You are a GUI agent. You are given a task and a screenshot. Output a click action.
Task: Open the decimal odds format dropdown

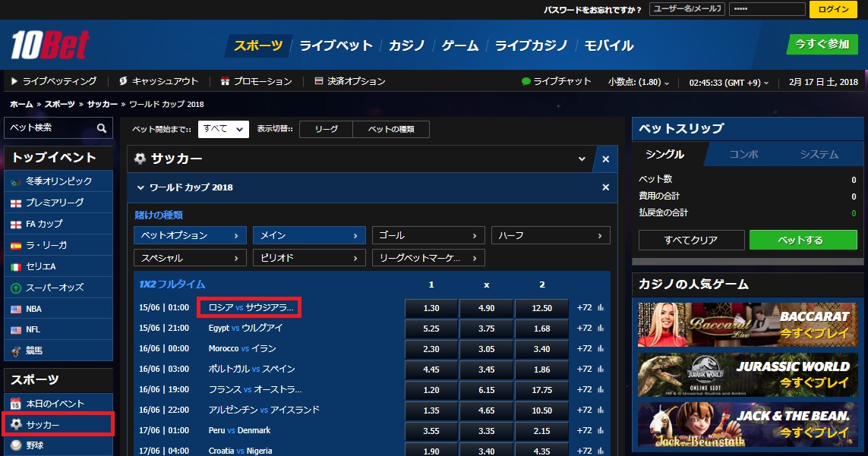[638, 82]
